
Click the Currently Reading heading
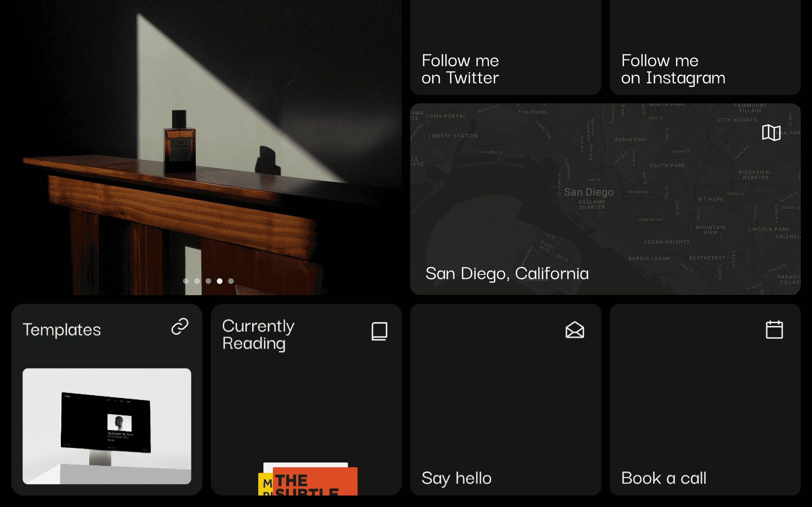click(258, 334)
